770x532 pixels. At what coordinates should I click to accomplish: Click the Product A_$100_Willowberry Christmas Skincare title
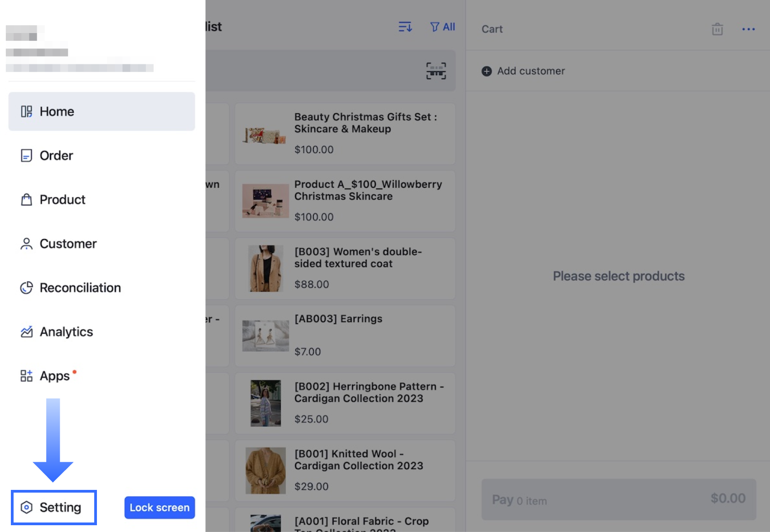[368, 190]
